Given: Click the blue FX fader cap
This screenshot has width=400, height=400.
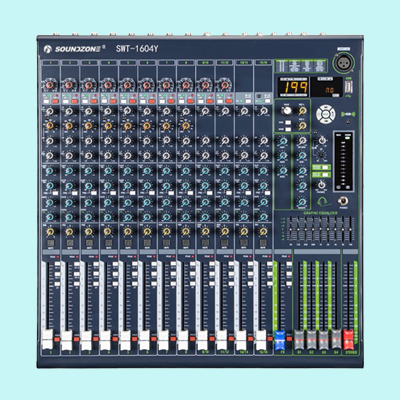Looking at the screenshot, I should click(x=280, y=340).
